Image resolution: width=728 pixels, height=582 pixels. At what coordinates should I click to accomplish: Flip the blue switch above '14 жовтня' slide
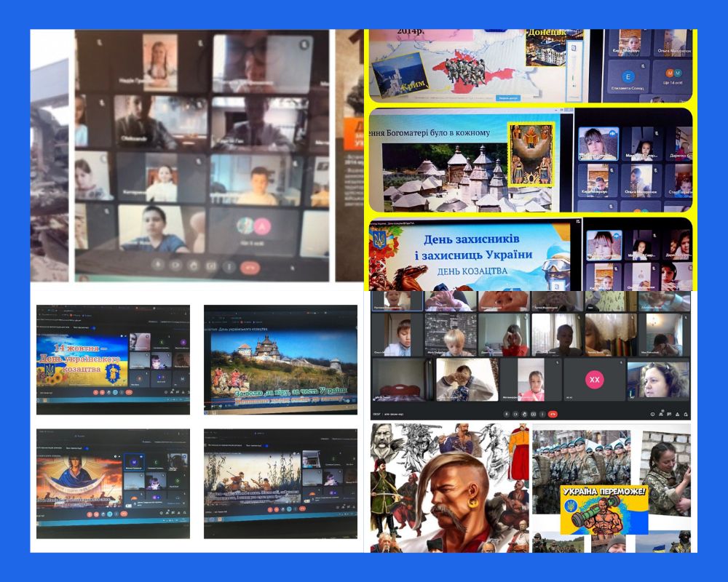tap(93, 328)
